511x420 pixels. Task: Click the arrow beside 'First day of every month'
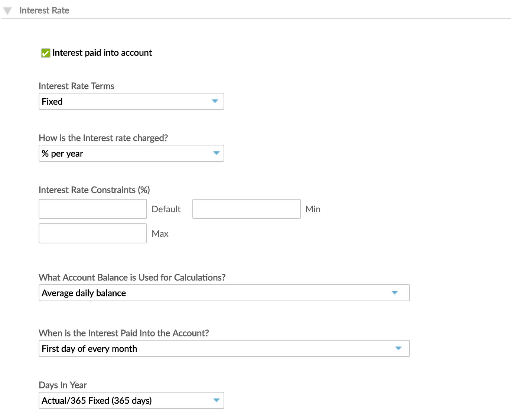[398, 348]
